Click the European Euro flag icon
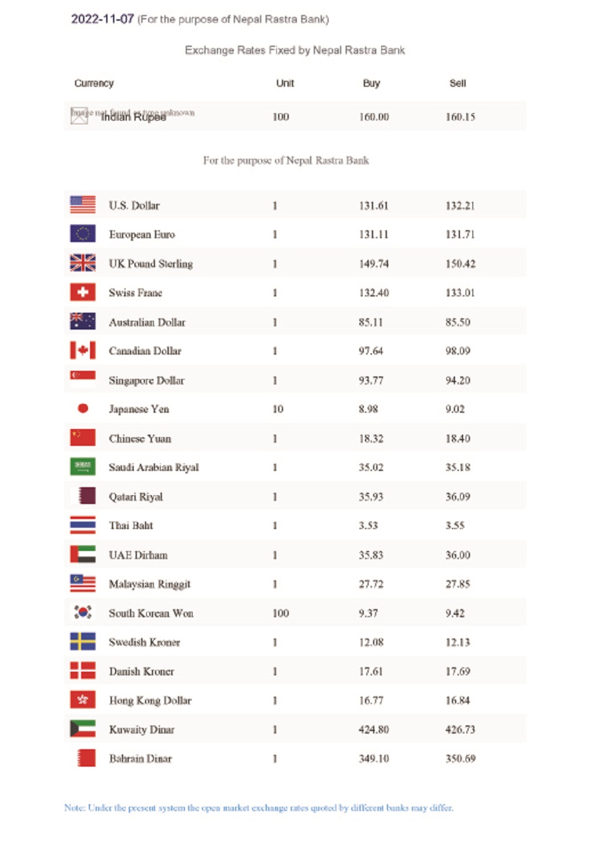The height and width of the screenshot is (868, 600). 82,234
